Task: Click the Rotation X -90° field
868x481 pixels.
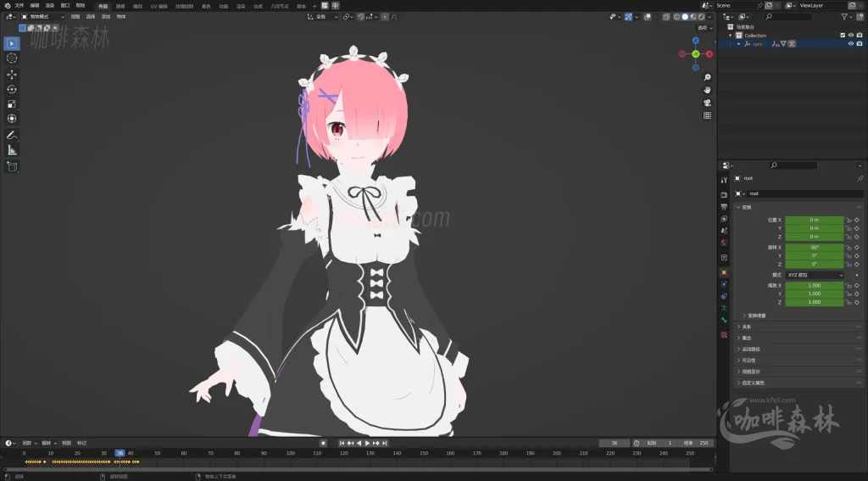Action: pyautogui.click(x=815, y=248)
